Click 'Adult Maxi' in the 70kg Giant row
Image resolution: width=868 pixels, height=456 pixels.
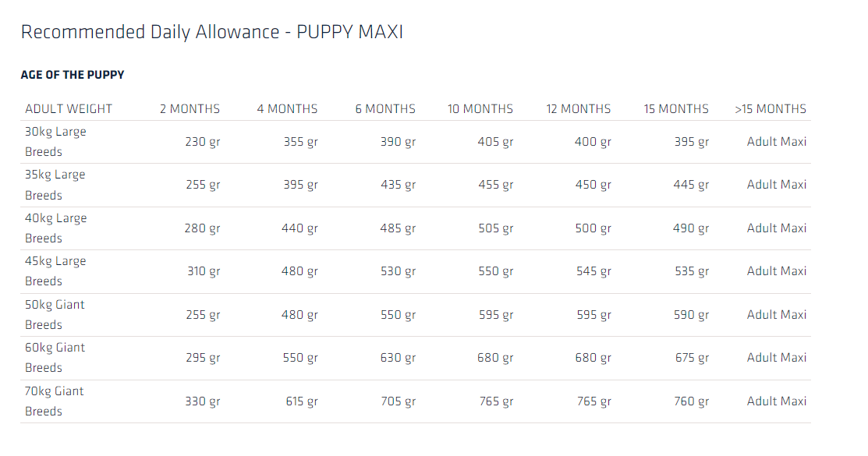777,401
